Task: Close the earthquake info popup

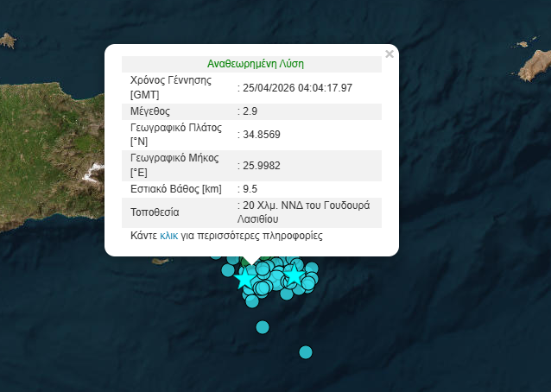Action: tap(389, 54)
